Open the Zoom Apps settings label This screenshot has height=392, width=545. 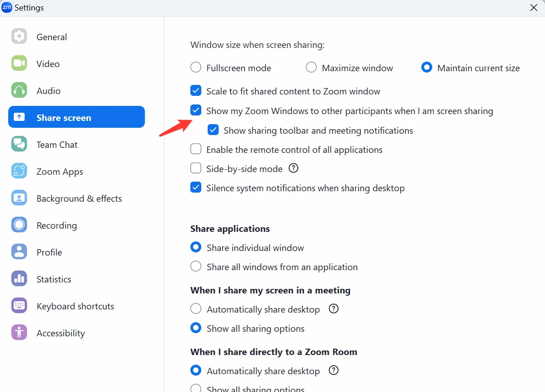60,172
